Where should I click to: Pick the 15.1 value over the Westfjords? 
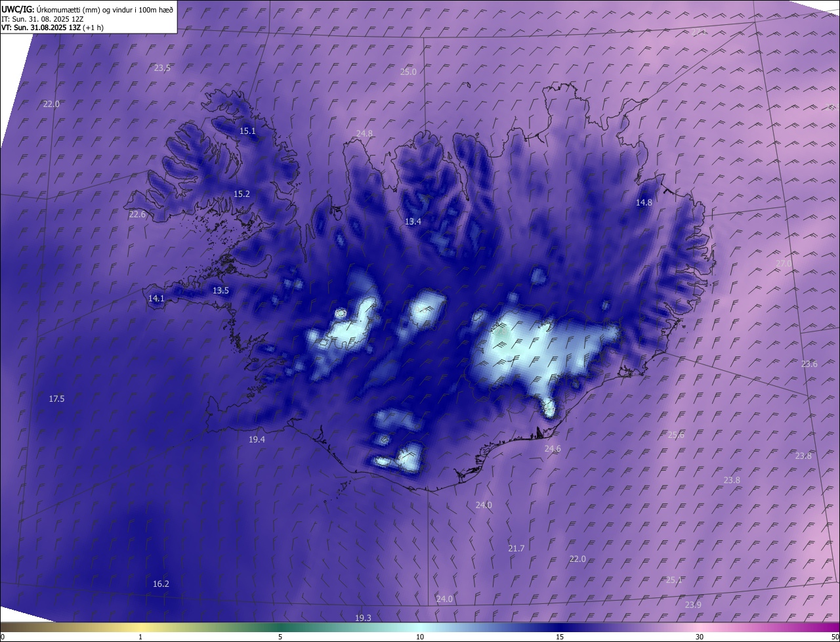point(247,131)
